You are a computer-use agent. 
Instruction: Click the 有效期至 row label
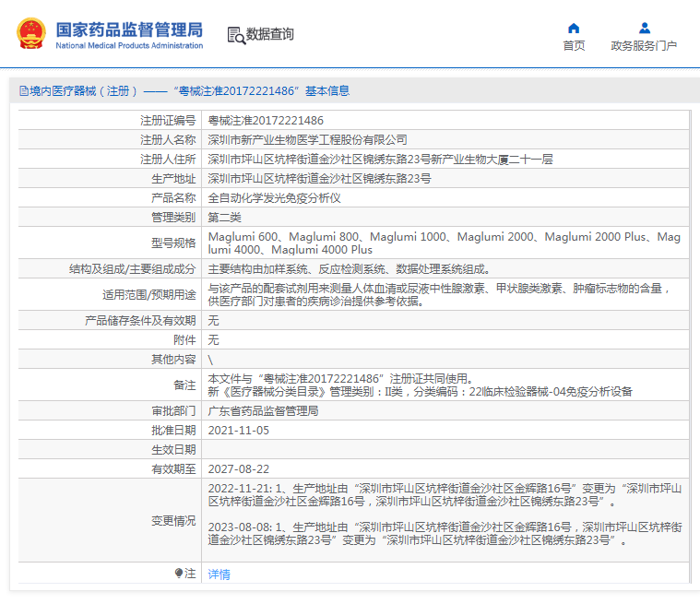pyautogui.click(x=173, y=469)
